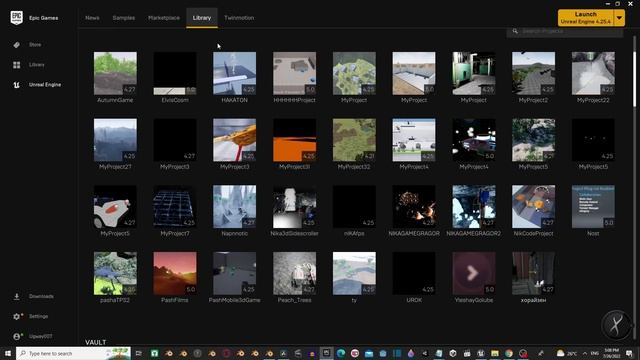
Task: Select the MyProject22 thumbnail
Action: 593,73
